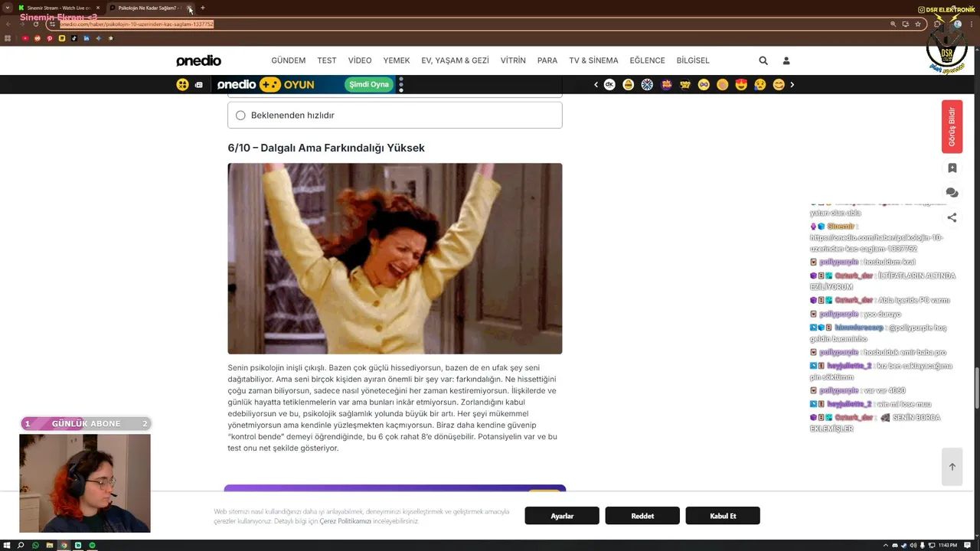This screenshot has width=980, height=551.
Task: Open the TikTok bookmark in bookmarks bar
Action: tap(74, 38)
